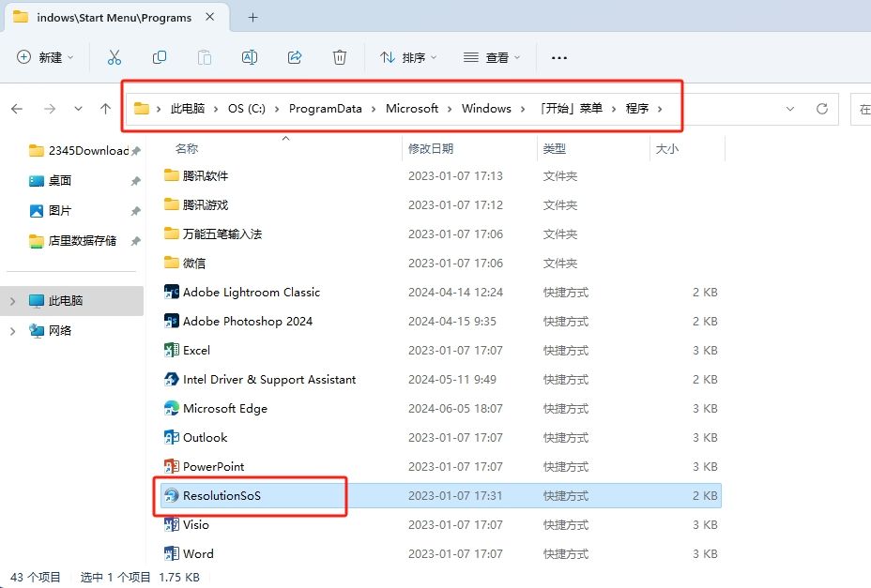Open recent locations dropdown beside forward arrow
Screen dimensions: 871x588
click(78, 109)
